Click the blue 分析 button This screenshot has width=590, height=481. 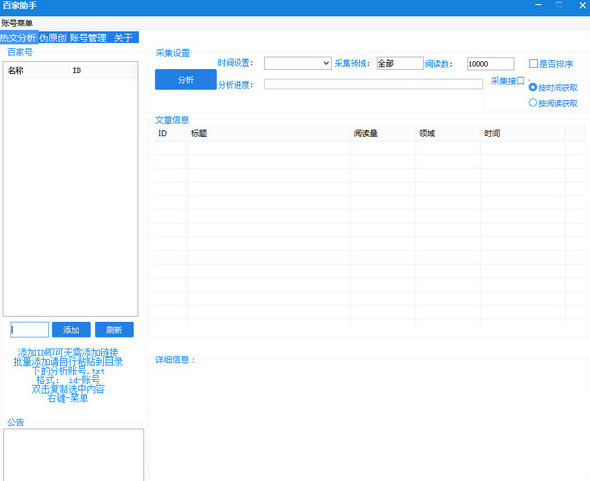(x=186, y=79)
